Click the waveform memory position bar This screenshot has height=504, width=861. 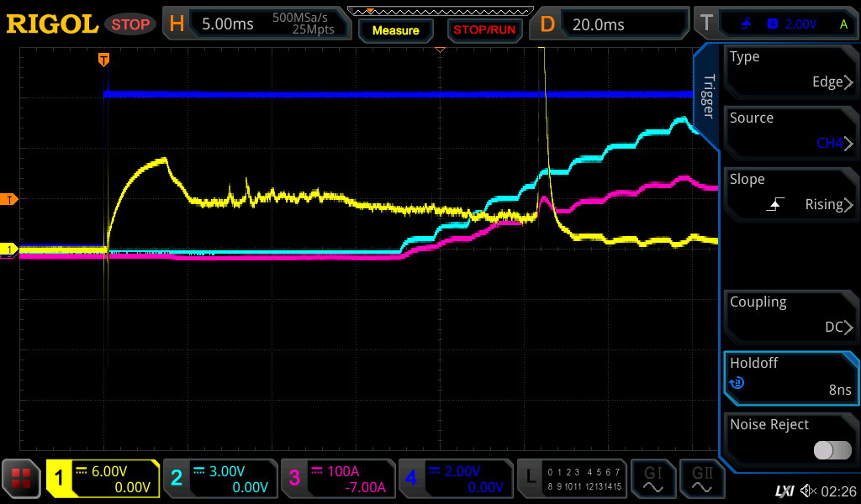[x=439, y=11]
